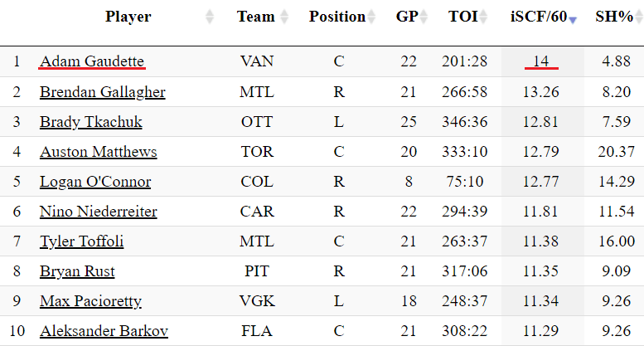Click Adam Gaudette's iSCF/60 value 14
644x346 pixels.
click(542, 61)
